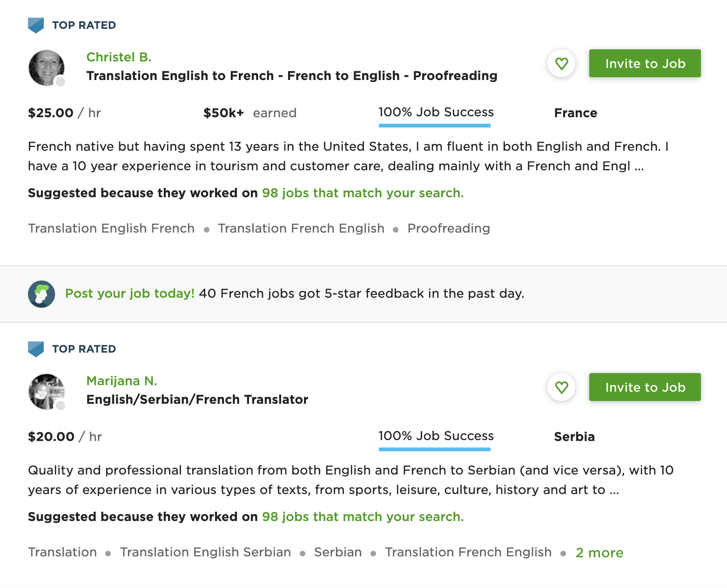View Marijana's 98 matching jobs link
This screenshot has width=727, height=588.
click(363, 517)
